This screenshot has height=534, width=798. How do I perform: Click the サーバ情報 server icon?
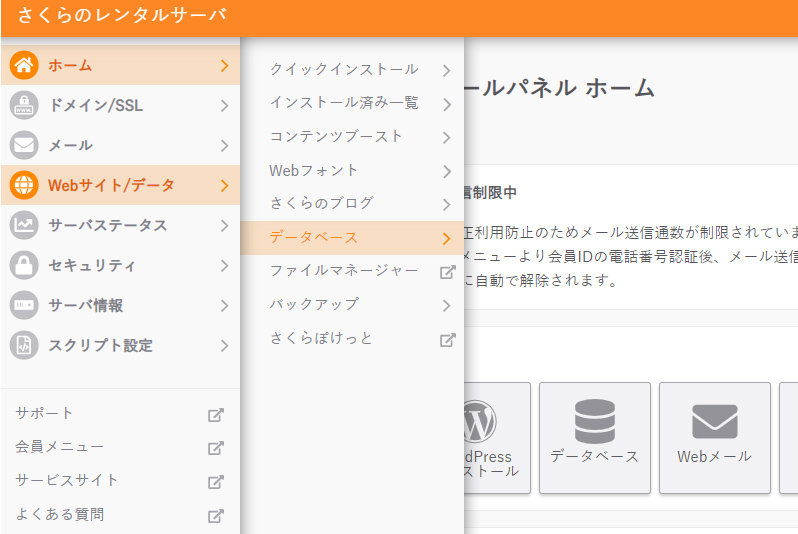coord(24,305)
